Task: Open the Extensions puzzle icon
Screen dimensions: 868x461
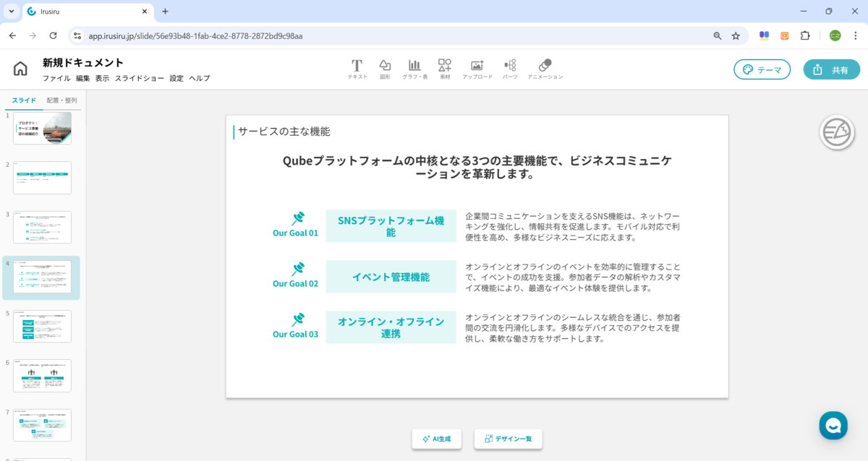Action: pos(805,35)
